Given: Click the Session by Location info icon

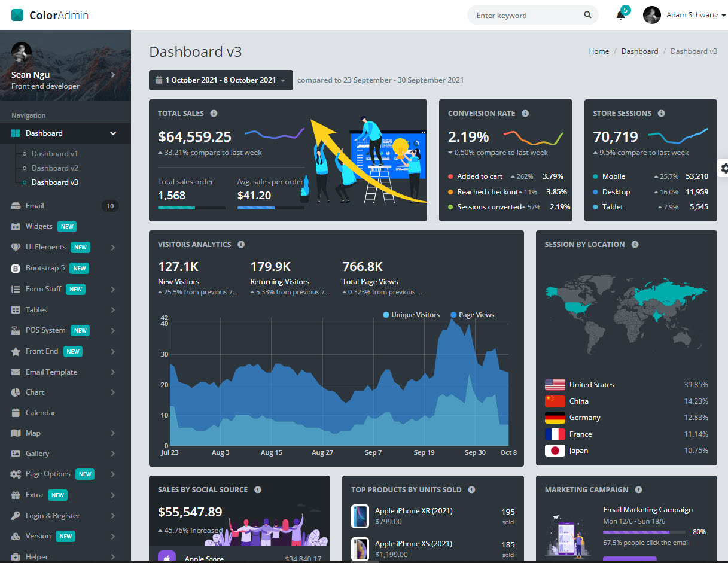Looking at the screenshot, I should pyautogui.click(x=635, y=244).
